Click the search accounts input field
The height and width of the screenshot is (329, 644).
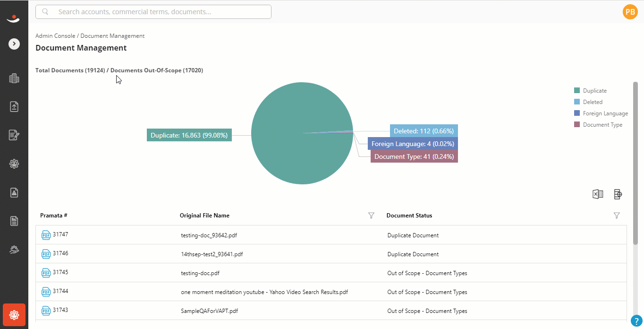153,12
